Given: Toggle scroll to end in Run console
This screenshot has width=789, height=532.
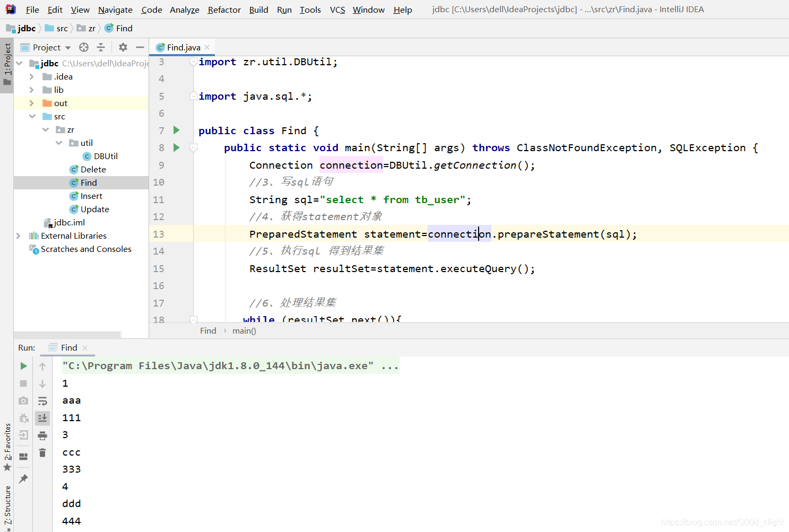Looking at the screenshot, I should [42, 418].
